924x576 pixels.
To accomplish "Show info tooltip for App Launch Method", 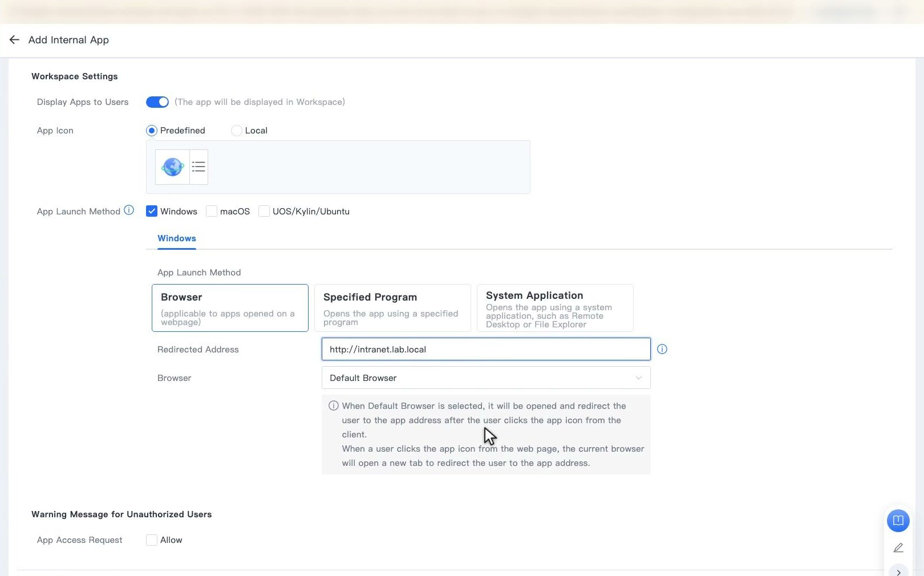I will point(129,210).
